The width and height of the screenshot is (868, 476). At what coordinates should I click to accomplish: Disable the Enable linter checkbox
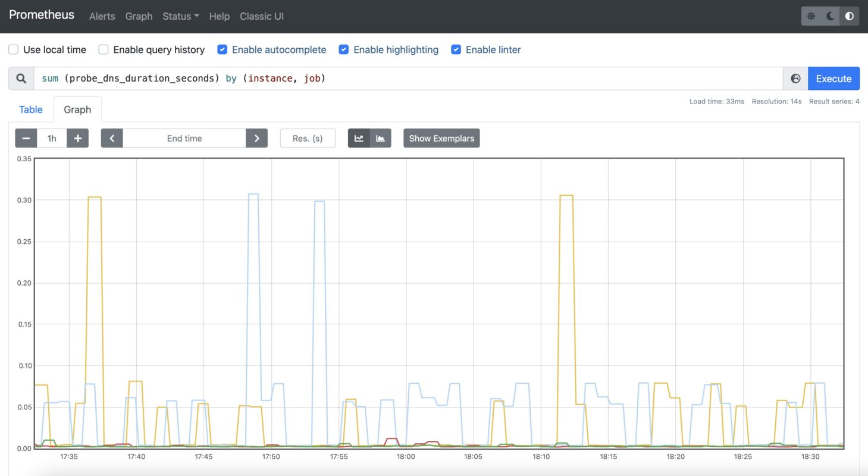(x=456, y=49)
